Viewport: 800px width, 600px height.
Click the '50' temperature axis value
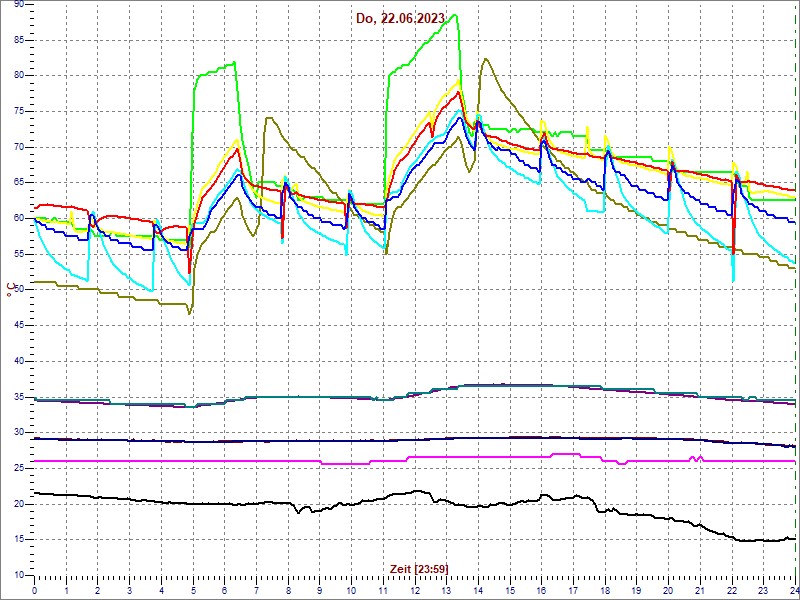coord(20,290)
